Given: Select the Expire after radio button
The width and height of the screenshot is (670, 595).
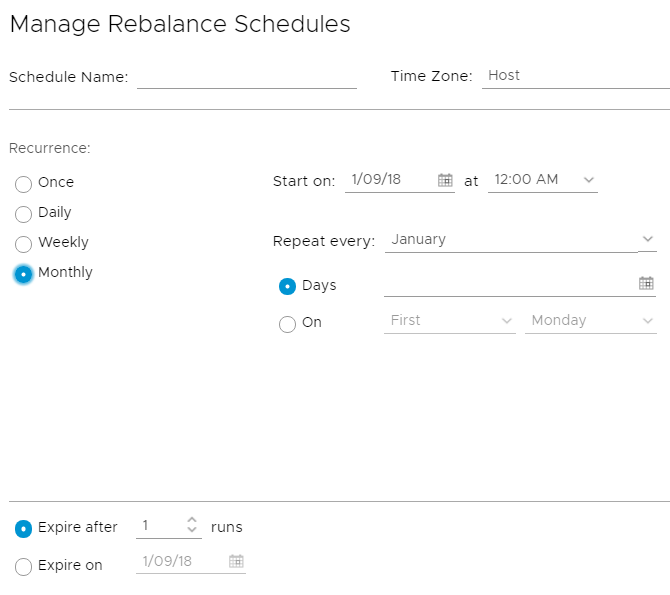Looking at the screenshot, I should pos(23,529).
